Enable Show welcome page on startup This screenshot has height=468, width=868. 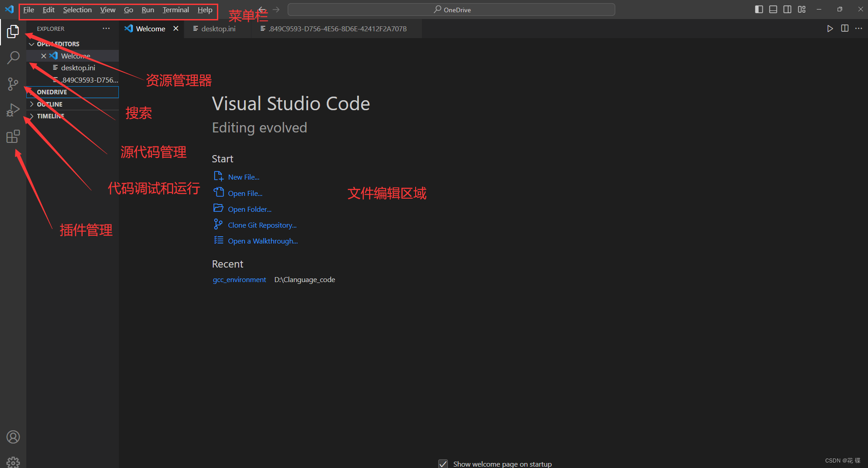[x=442, y=463]
